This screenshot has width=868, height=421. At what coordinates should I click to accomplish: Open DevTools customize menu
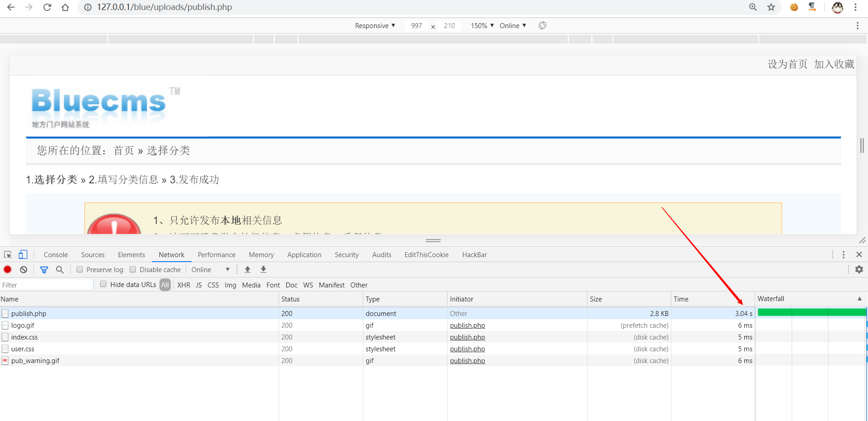coord(844,255)
